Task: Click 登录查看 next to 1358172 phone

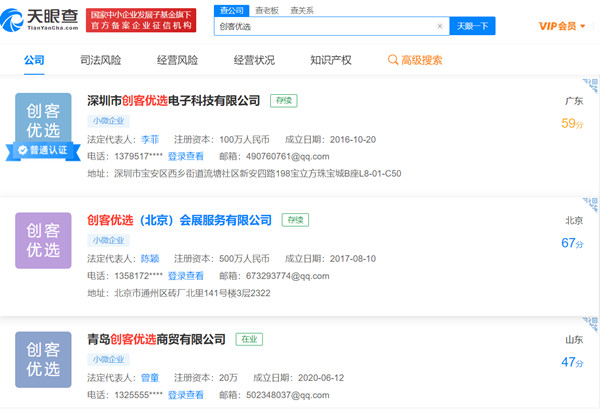Action: (186, 276)
